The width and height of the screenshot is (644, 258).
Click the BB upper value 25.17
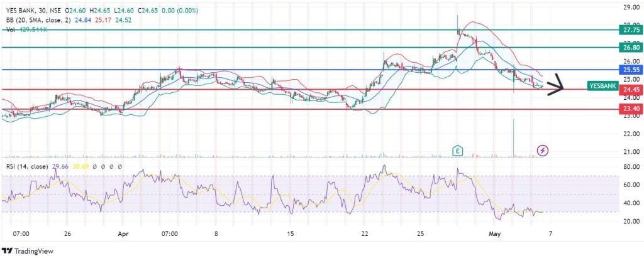104,19
